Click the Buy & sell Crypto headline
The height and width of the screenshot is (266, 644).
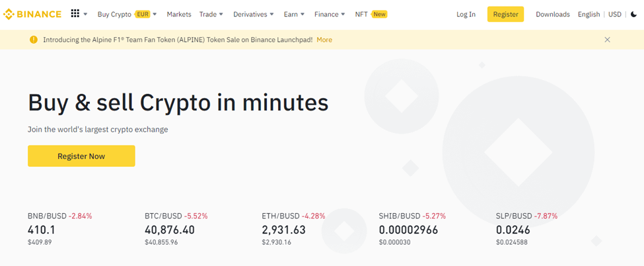[x=178, y=103]
